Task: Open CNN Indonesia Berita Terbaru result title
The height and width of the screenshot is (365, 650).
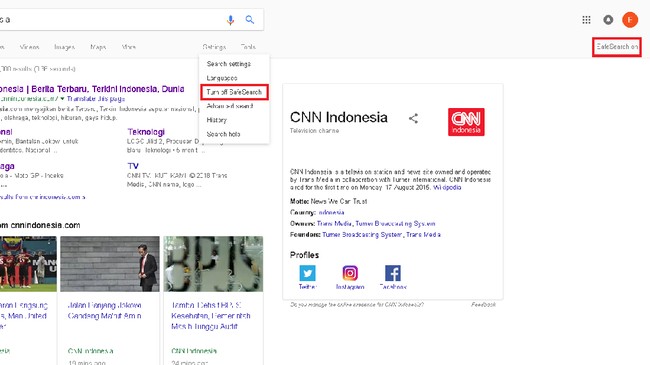Action: tap(92, 89)
